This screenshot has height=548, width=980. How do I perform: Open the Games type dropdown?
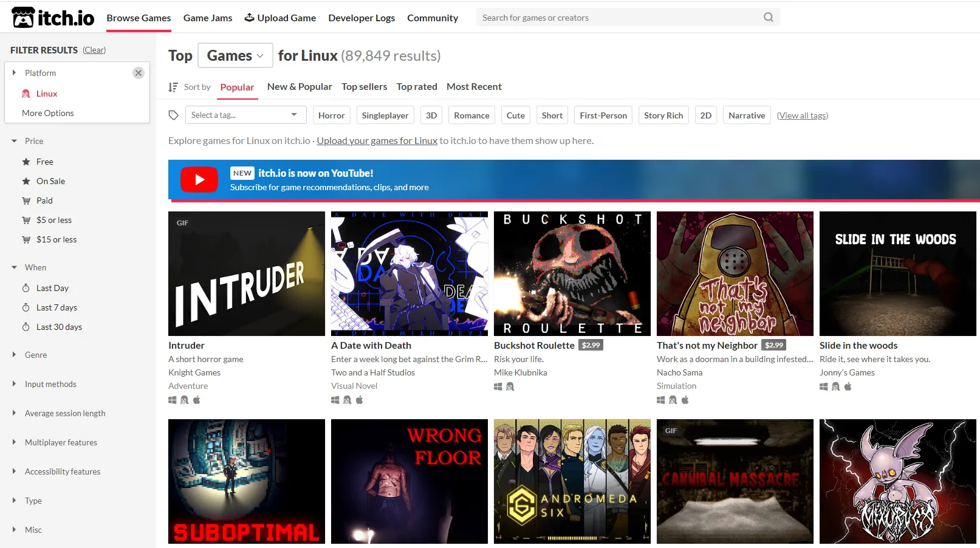click(235, 56)
